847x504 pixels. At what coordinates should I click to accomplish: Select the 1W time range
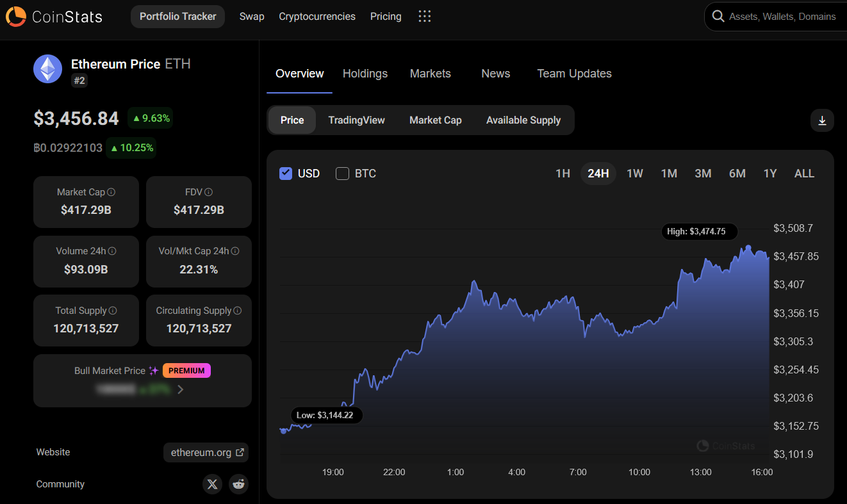[635, 174]
